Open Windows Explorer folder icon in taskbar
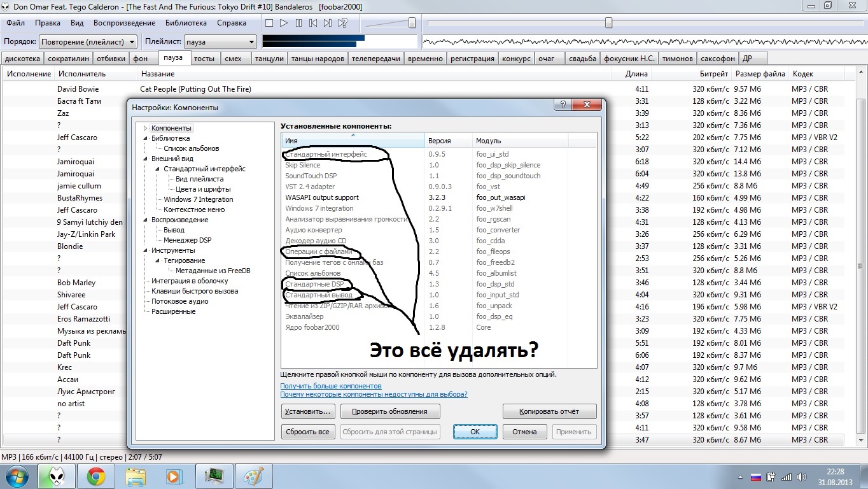This screenshot has width=868, height=489. click(x=136, y=476)
